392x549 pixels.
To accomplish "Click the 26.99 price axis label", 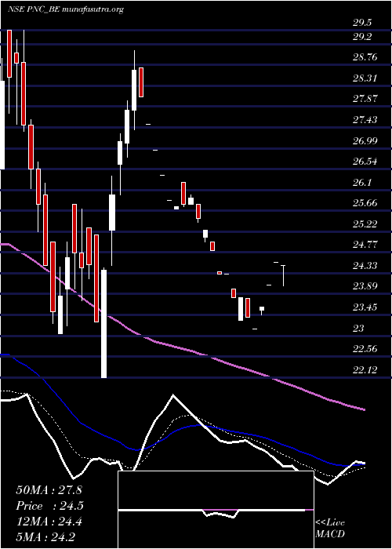I will pyautogui.click(x=365, y=140).
